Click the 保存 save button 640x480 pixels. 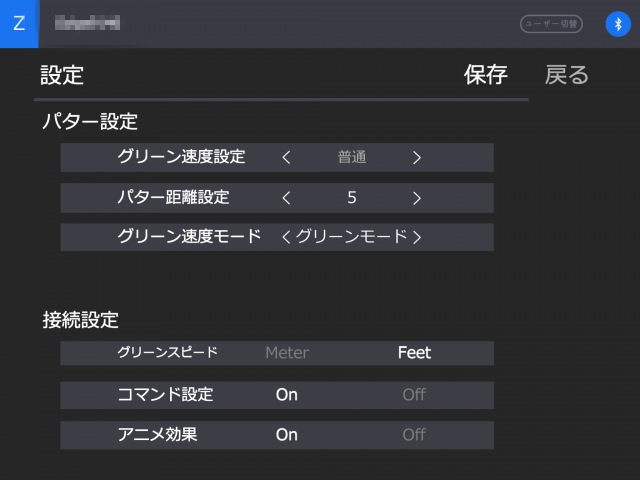click(x=486, y=75)
